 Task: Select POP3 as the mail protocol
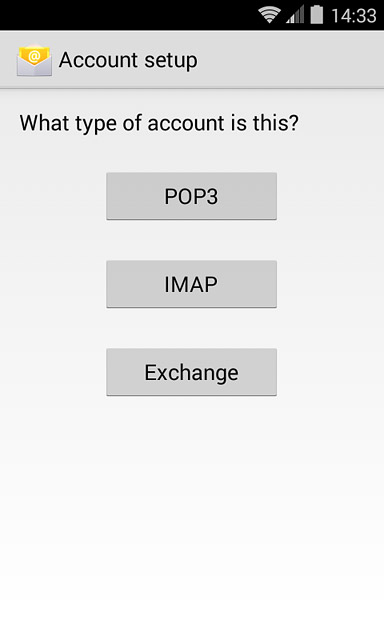(191, 196)
